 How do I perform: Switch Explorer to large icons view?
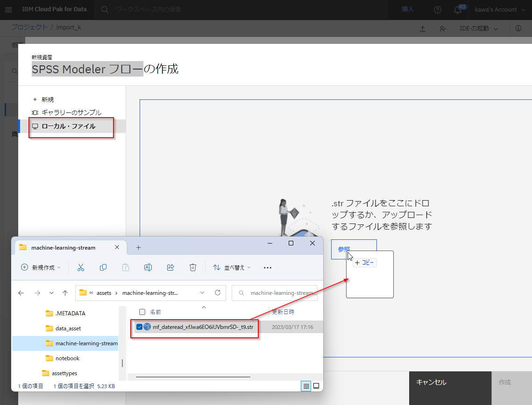tap(316, 386)
